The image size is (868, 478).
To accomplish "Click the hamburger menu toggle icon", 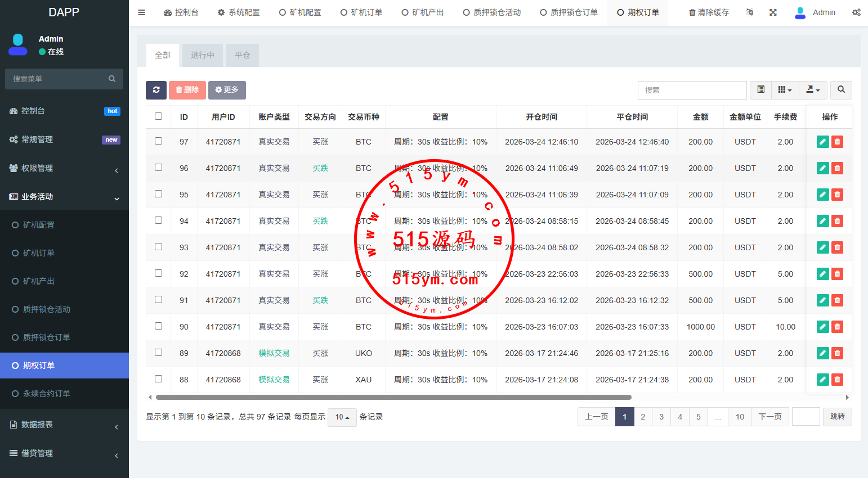I will tap(142, 12).
